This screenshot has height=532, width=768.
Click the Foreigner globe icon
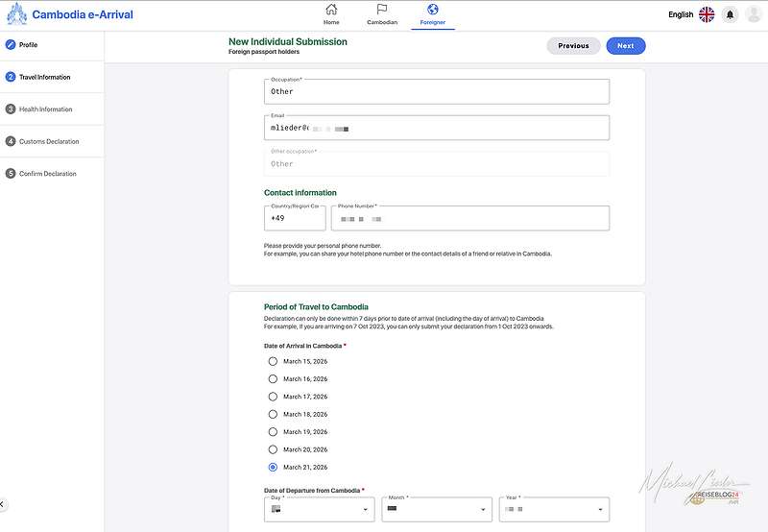click(433, 11)
